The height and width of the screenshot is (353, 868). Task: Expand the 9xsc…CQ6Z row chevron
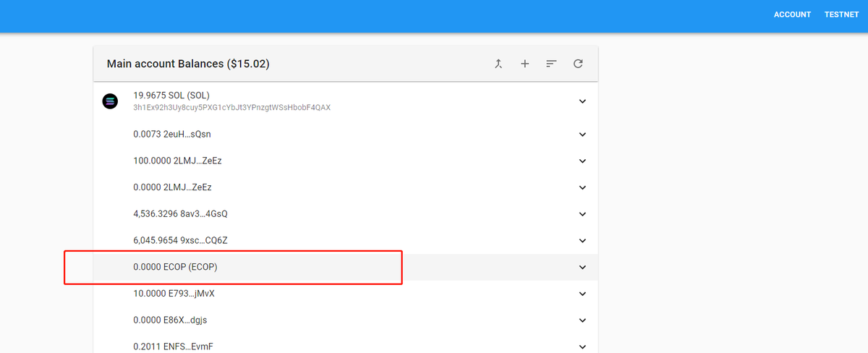583,240
